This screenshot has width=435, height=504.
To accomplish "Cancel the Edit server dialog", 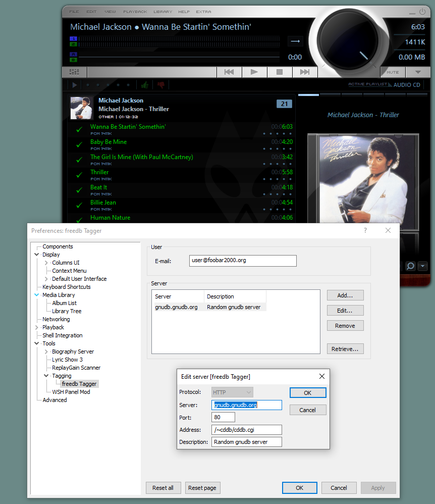I will (308, 410).
